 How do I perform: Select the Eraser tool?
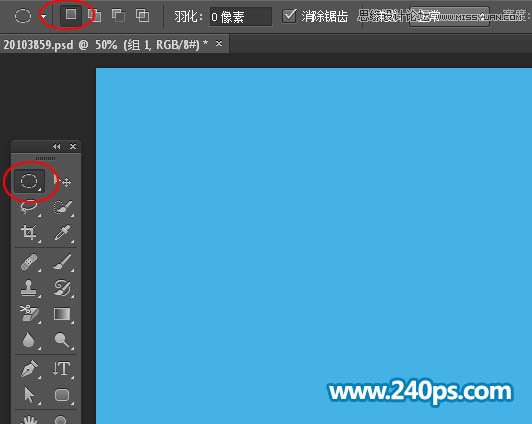click(x=29, y=314)
